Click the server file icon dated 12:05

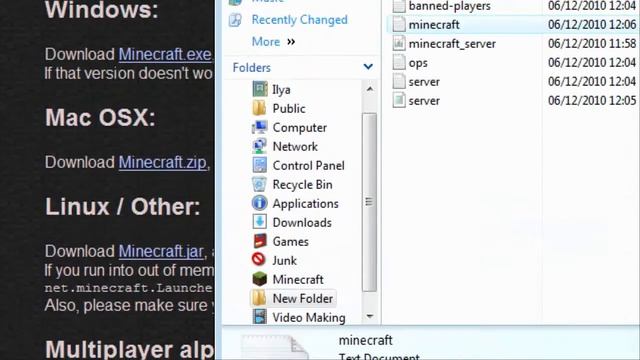coord(399,100)
